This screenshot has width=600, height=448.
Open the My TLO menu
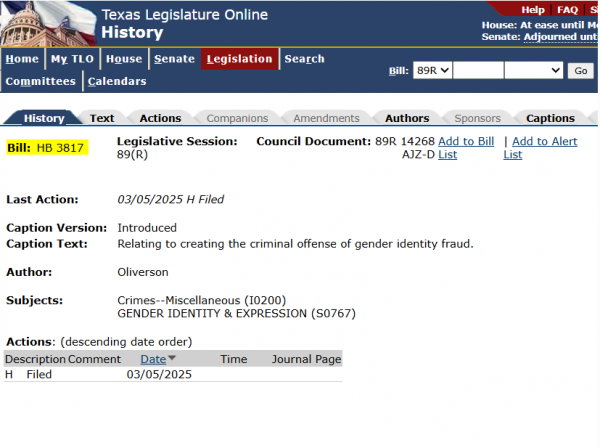point(71,59)
